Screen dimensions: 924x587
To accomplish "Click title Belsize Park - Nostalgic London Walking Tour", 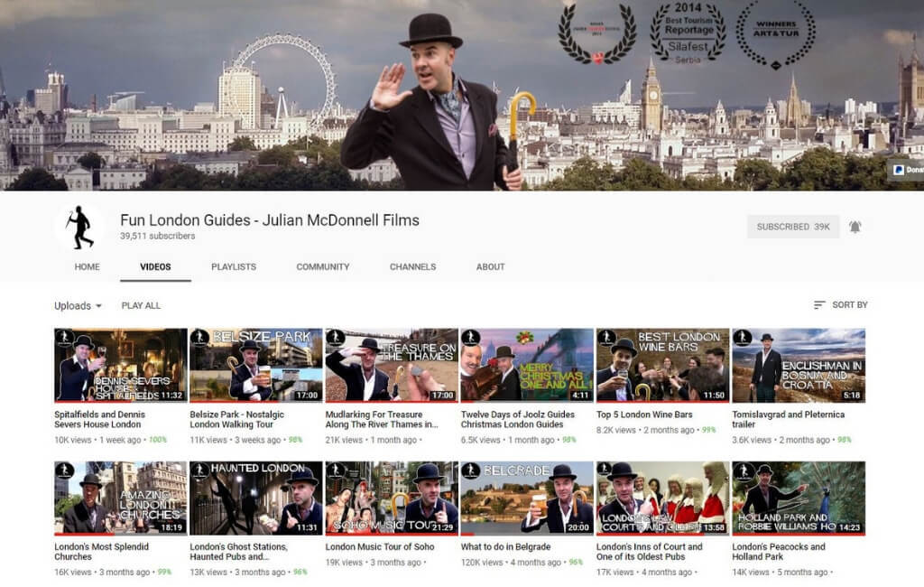I will (237, 419).
